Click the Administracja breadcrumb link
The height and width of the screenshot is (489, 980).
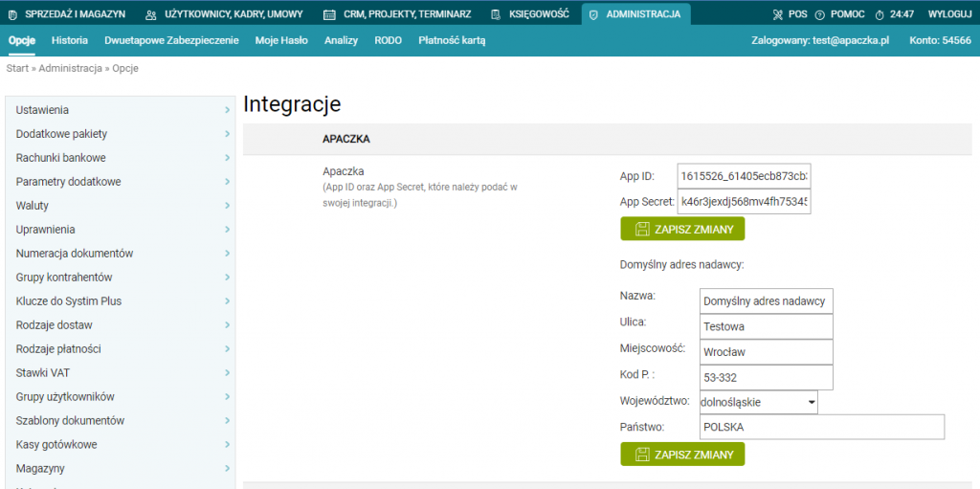(70, 69)
